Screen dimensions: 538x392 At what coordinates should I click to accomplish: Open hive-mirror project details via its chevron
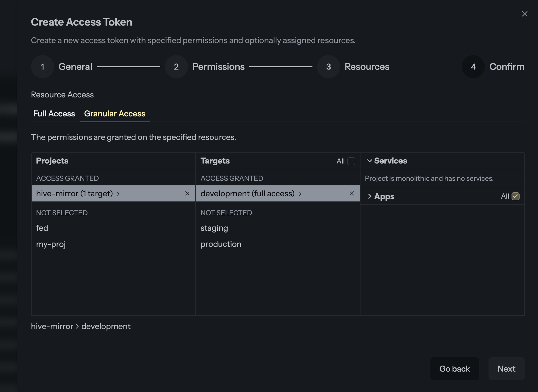click(x=119, y=194)
